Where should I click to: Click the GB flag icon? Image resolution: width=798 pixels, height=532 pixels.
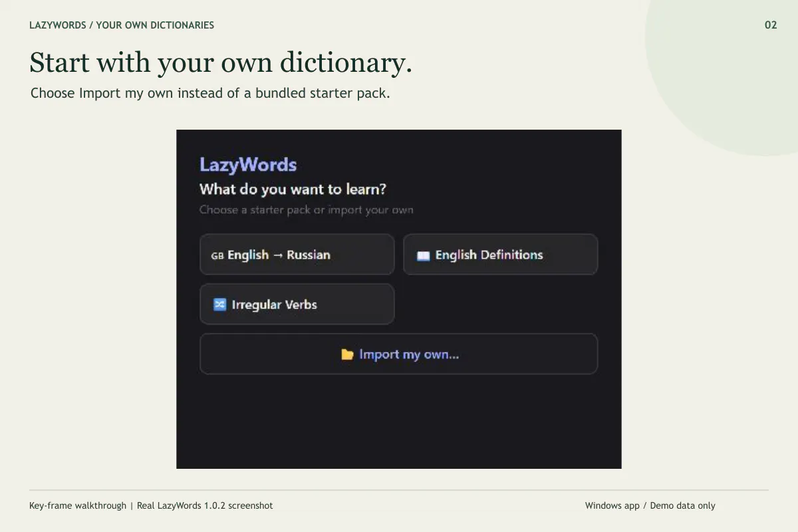click(x=217, y=255)
